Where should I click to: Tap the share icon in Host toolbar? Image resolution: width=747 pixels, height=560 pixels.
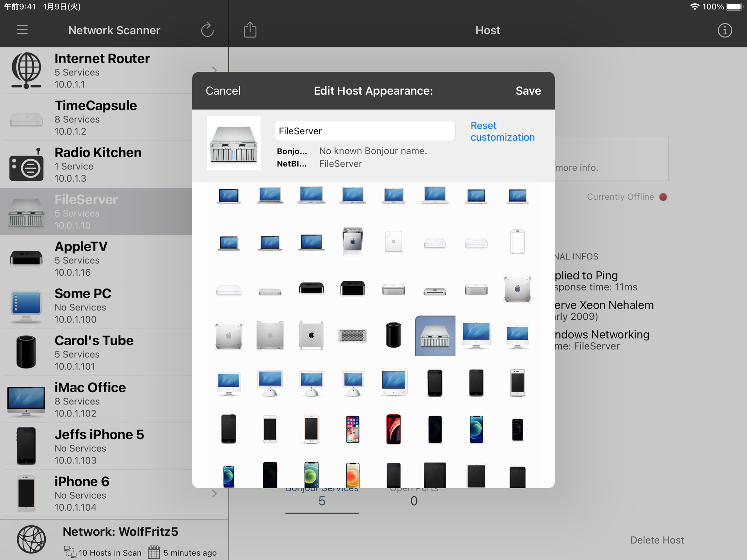point(250,30)
